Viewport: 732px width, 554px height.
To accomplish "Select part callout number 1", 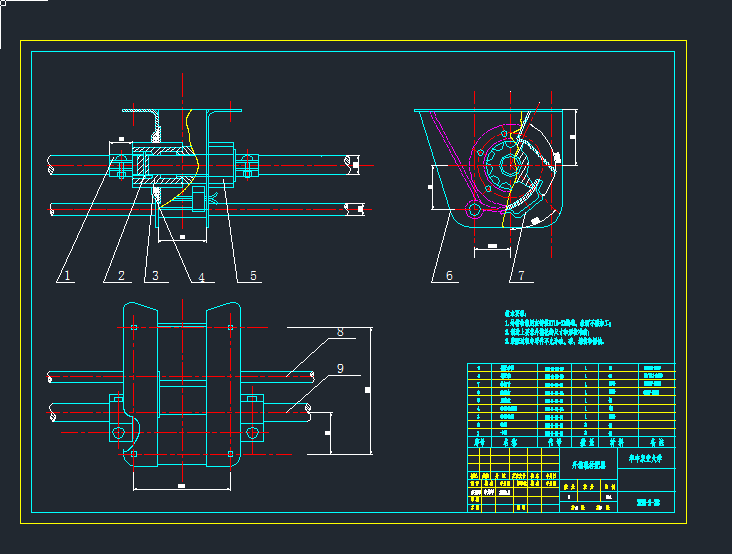I will coord(67,275).
